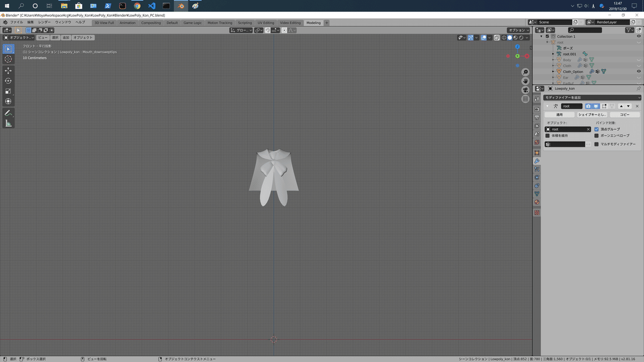The image size is (644, 362).
Task: Click the pan view hand icon
Action: [525, 81]
